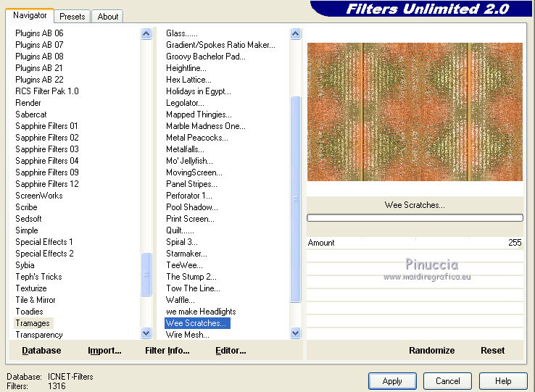Open the Database button
Image resolution: width=535 pixels, height=392 pixels.
(x=41, y=351)
